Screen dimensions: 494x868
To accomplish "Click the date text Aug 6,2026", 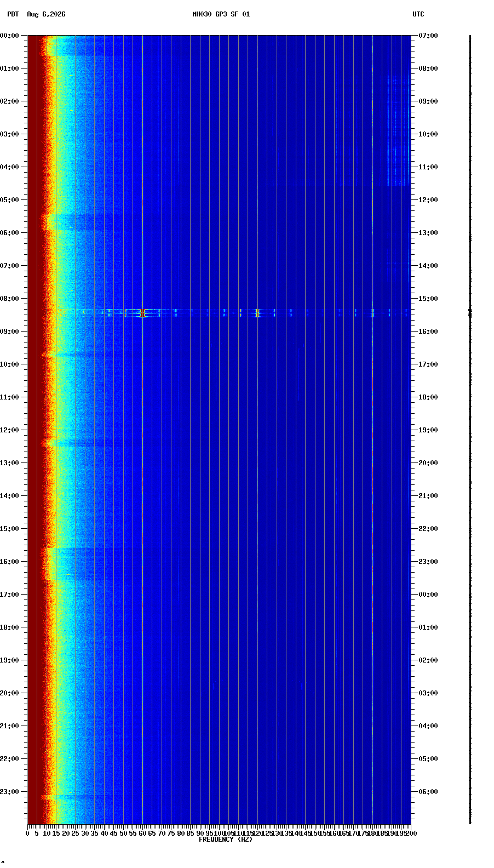I will point(46,14).
